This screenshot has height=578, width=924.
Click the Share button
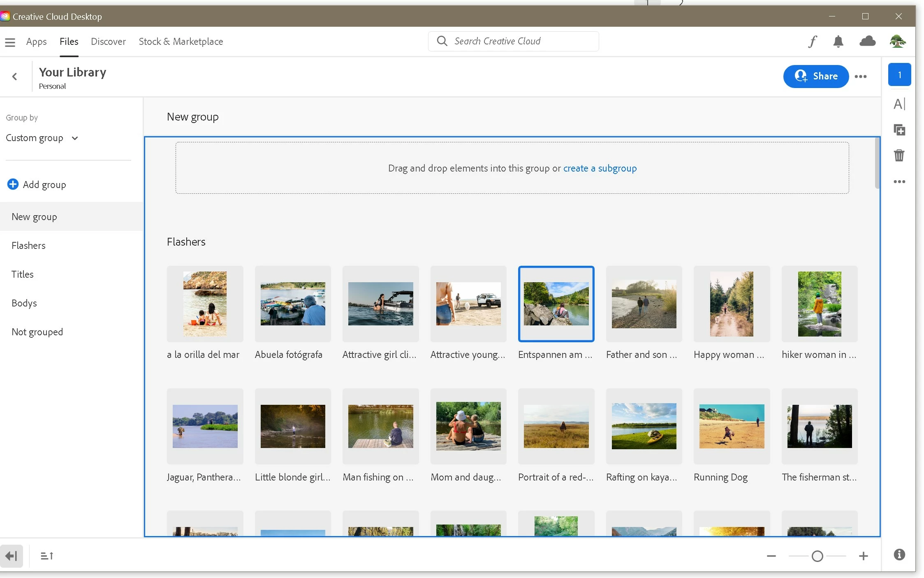click(x=816, y=76)
